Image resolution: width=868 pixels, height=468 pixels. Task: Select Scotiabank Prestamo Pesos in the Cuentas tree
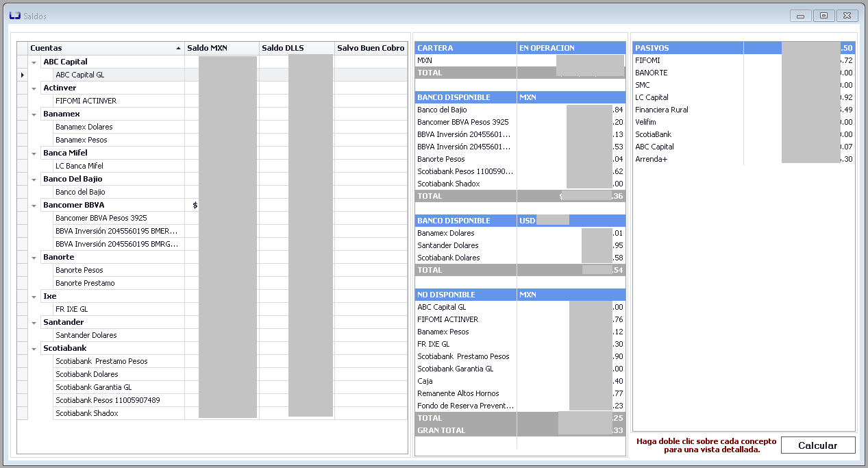click(101, 361)
